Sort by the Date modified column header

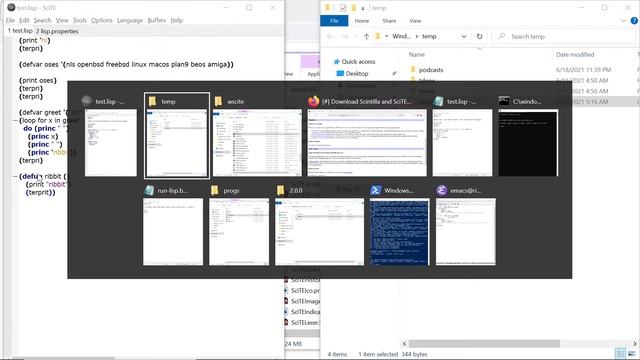click(x=575, y=54)
